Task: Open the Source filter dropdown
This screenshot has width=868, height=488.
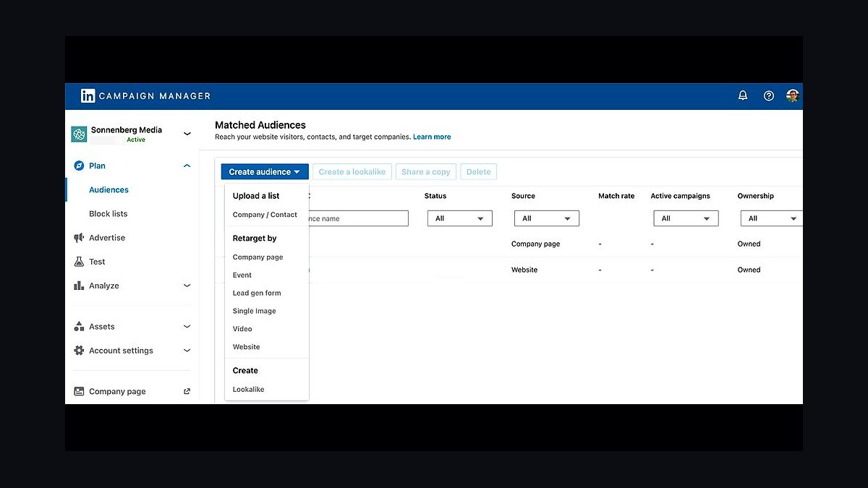Action: coord(547,218)
